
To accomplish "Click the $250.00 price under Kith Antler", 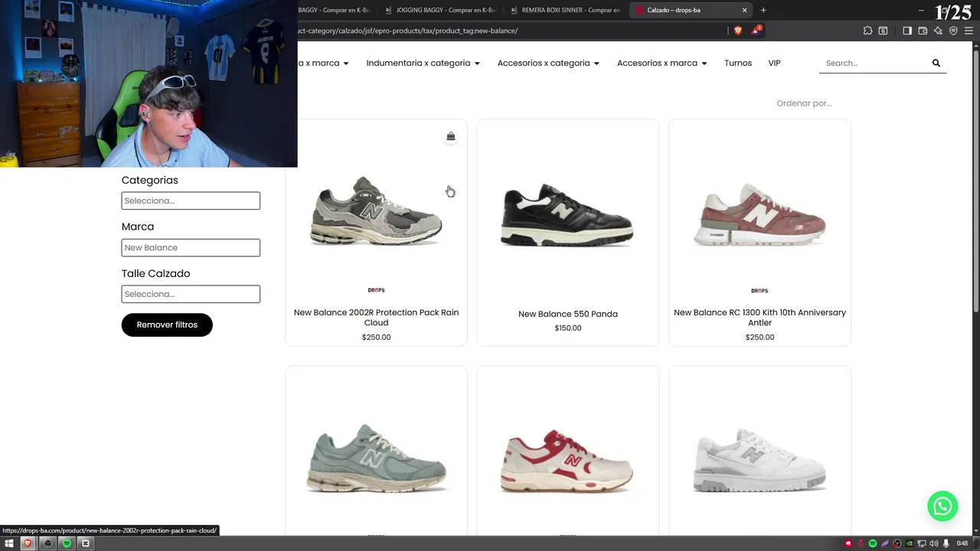I will click(759, 337).
